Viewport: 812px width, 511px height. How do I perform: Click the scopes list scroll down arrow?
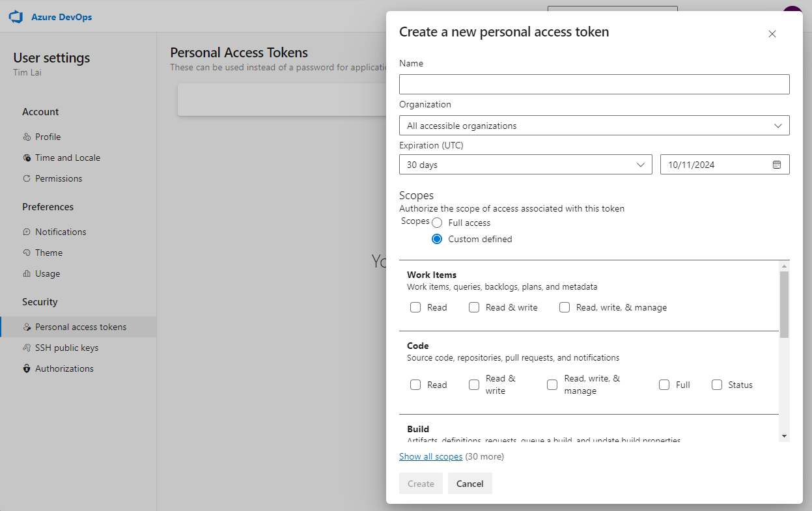click(x=784, y=436)
